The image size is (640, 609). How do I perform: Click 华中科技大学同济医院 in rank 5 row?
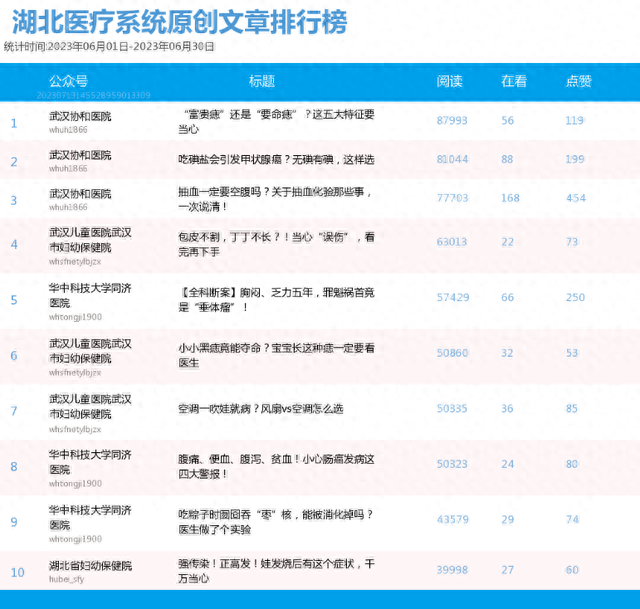tap(90, 296)
